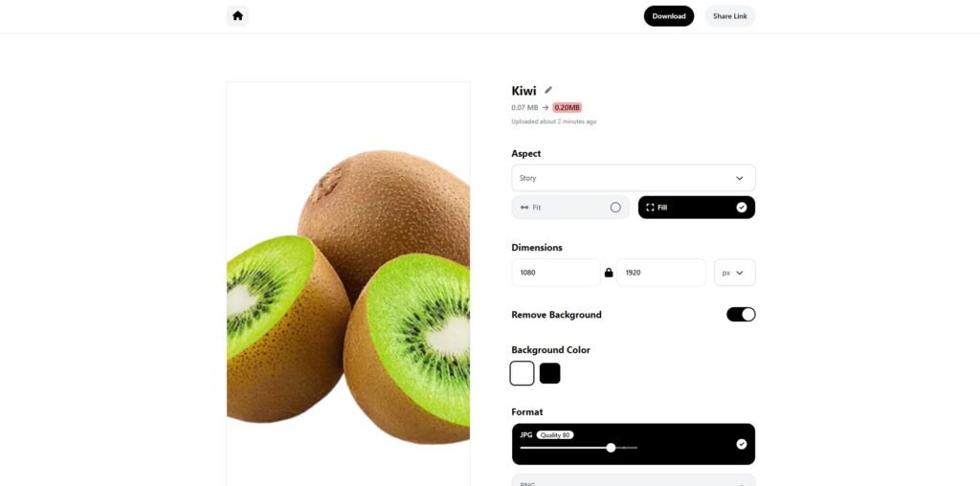Click the JPG format checkmark icon

(x=742, y=444)
